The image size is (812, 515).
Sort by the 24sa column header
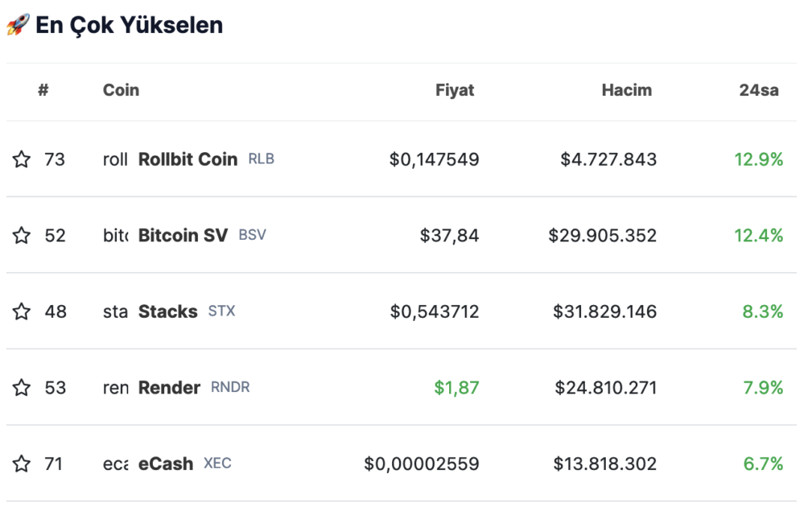coord(759,90)
